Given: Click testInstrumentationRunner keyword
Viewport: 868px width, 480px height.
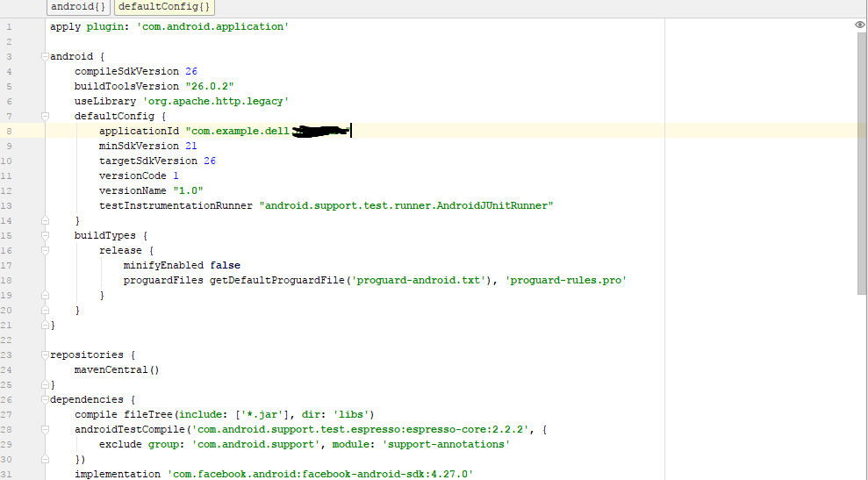Looking at the screenshot, I should coord(176,206).
